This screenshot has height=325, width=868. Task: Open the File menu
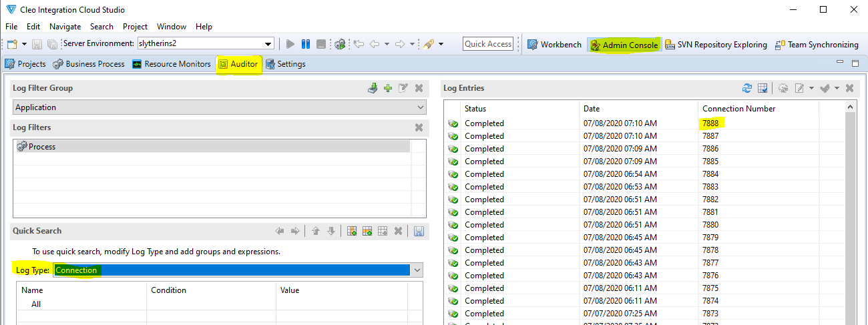pos(11,27)
